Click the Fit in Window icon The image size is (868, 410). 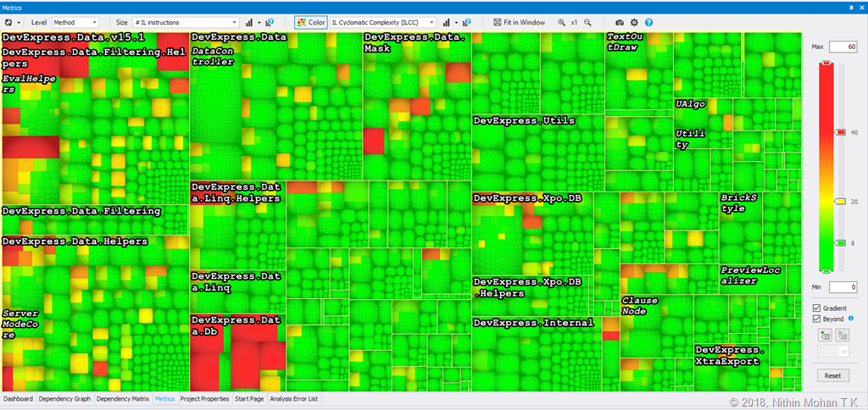tap(498, 22)
